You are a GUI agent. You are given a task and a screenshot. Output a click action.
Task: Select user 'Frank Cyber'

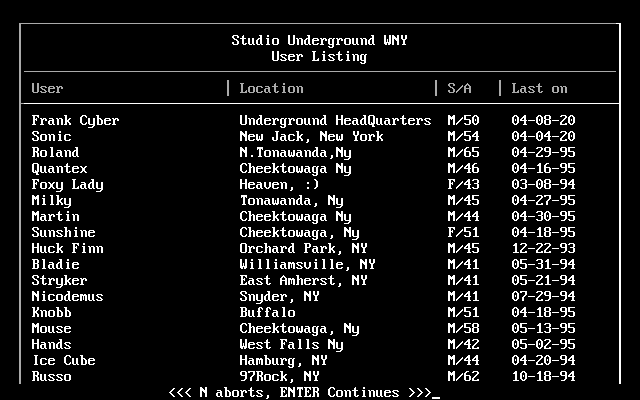pyautogui.click(x=76, y=120)
